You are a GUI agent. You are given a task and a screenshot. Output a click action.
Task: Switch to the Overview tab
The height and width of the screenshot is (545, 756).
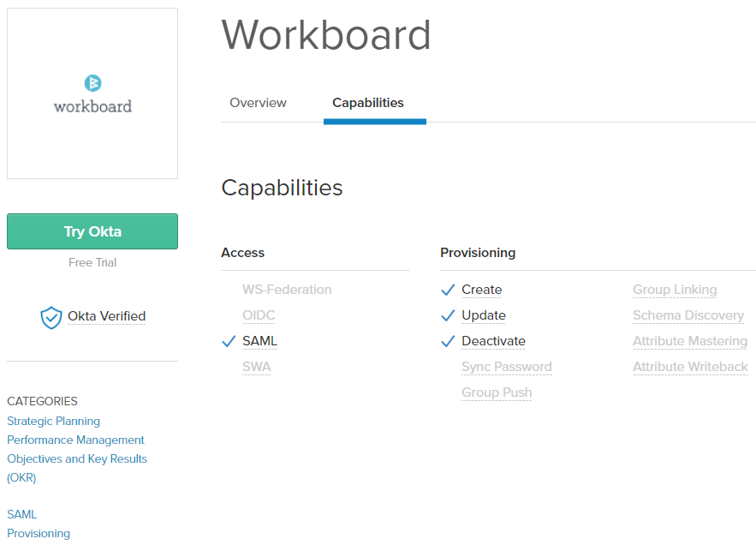point(258,103)
